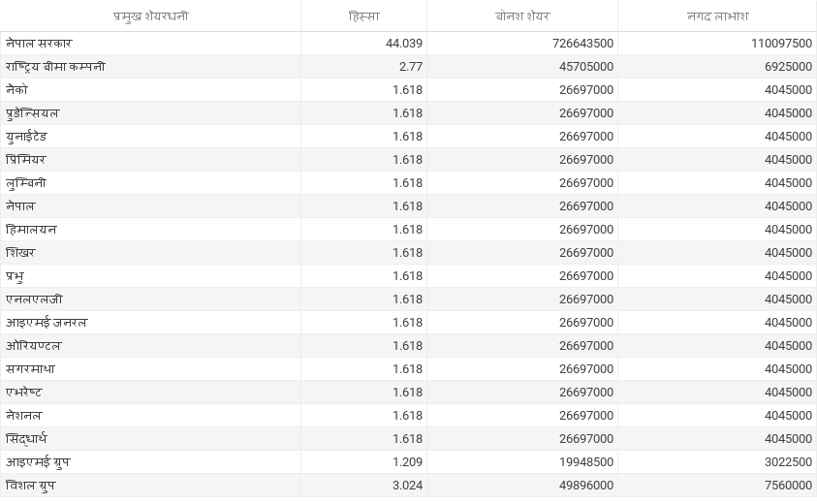
Task: Click the विशाल ग्रुप row name
Action: click(x=31, y=486)
